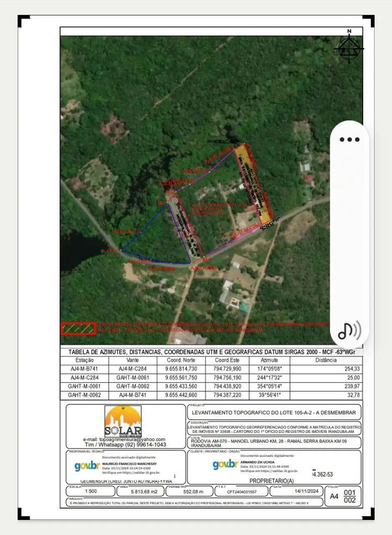Image resolution: width=392 pixels, height=535 pixels.
Task: Click the signer name MAURICIO FRANCISCO MANCHESKY
Action: (130, 464)
